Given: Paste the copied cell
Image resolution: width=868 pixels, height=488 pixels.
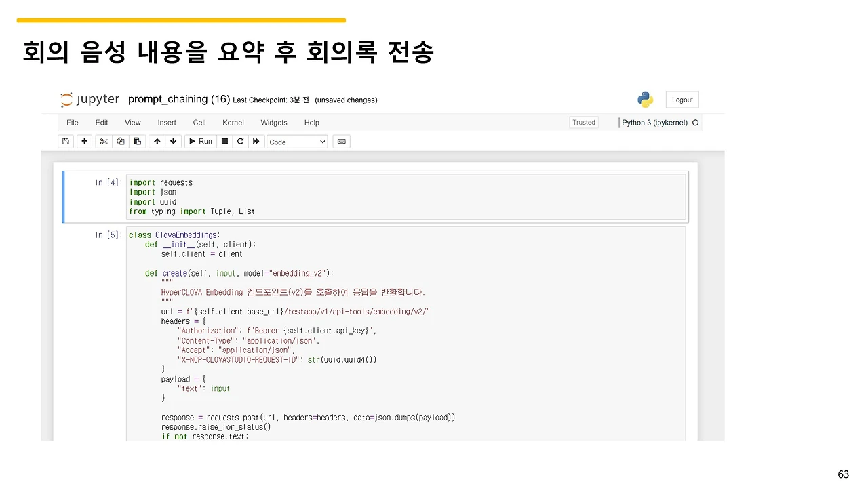Looking at the screenshot, I should [137, 141].
